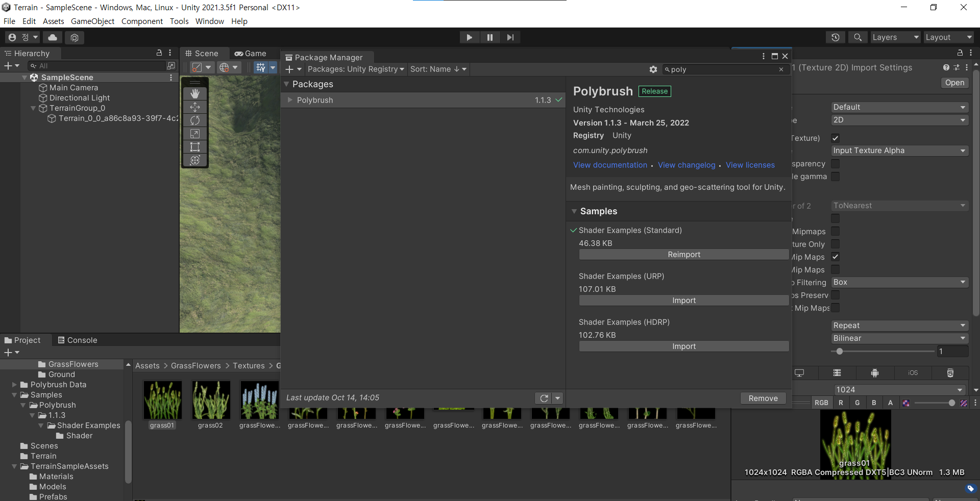Expand the Polybrush package row

click(x=290, y=100)
